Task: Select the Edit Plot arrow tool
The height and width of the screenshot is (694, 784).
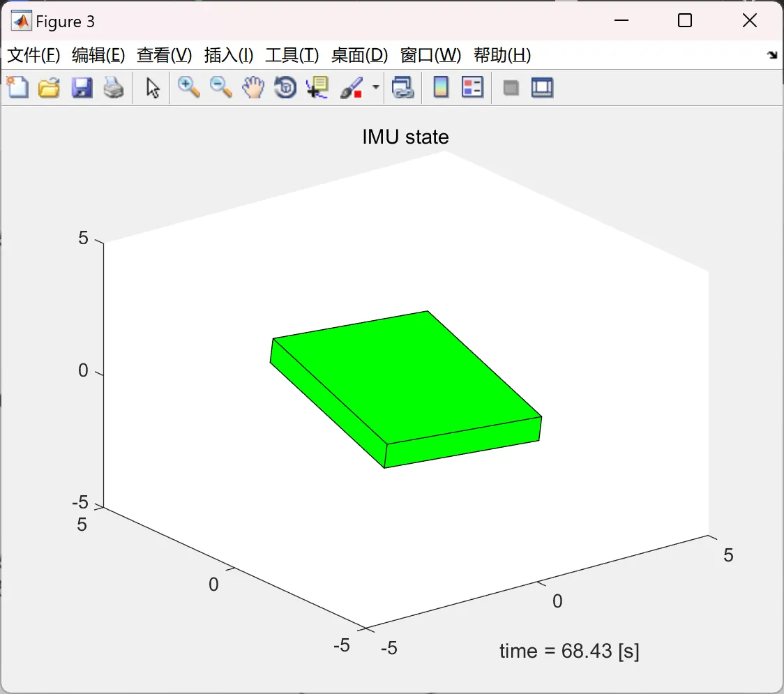Action: coord(153,88)
